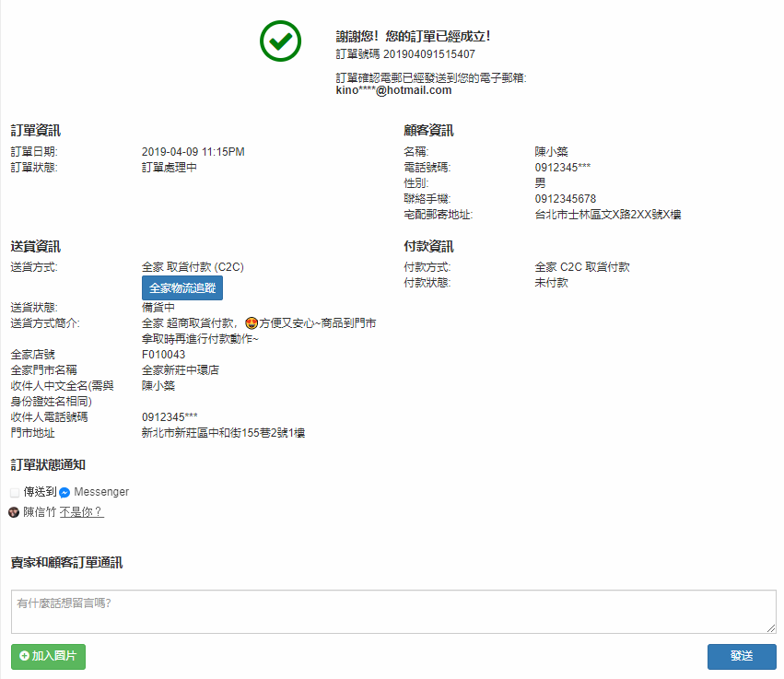Click 謝謝您! 您的訂單已經成立! heading

(413, 36)
